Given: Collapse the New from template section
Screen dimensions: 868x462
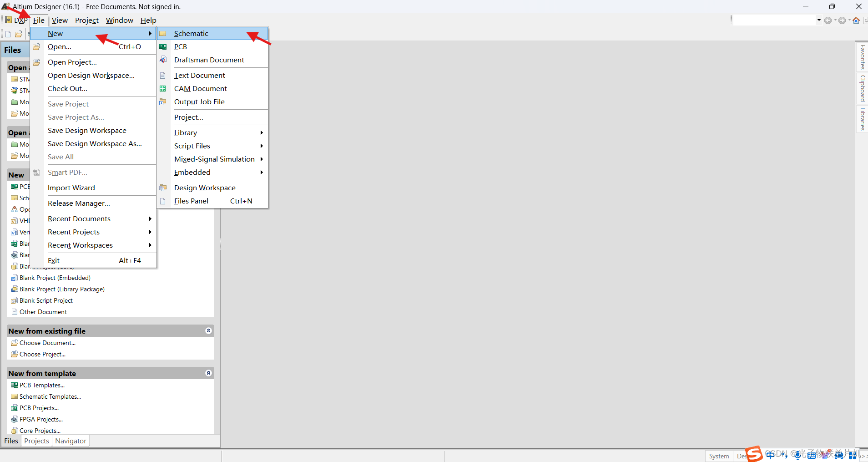Looking at the screenshot, I should pos(208,373).
